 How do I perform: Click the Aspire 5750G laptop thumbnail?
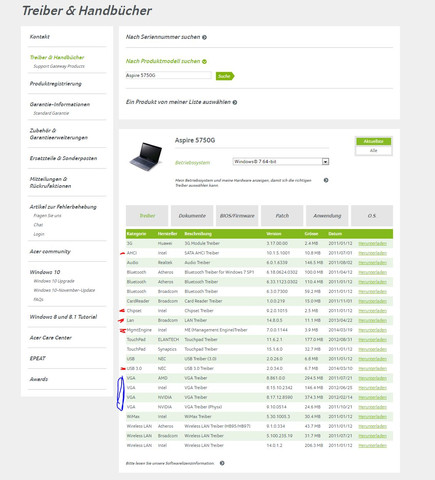click(x=146, y=156)
